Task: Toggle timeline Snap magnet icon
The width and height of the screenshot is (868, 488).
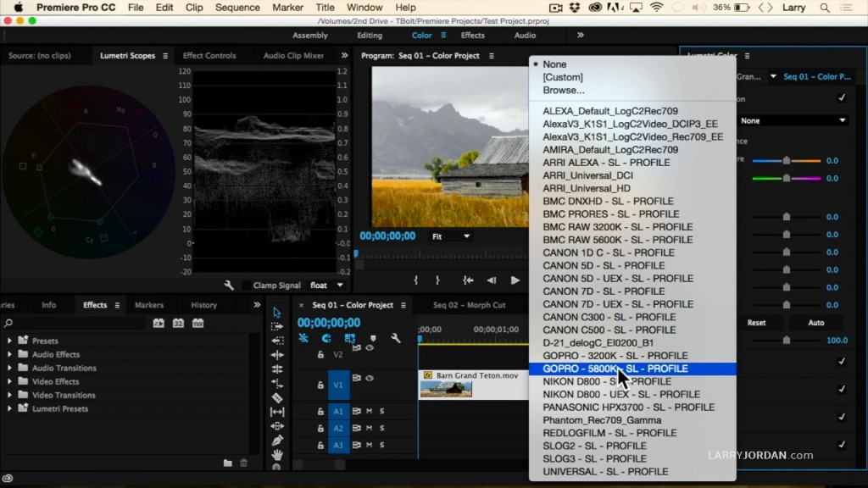Action: [326, 338]
